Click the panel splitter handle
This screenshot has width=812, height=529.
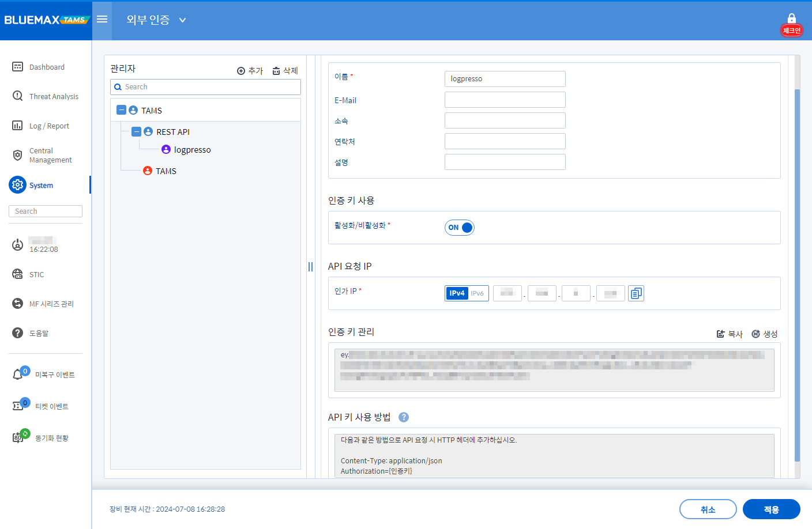click(310, 267)
